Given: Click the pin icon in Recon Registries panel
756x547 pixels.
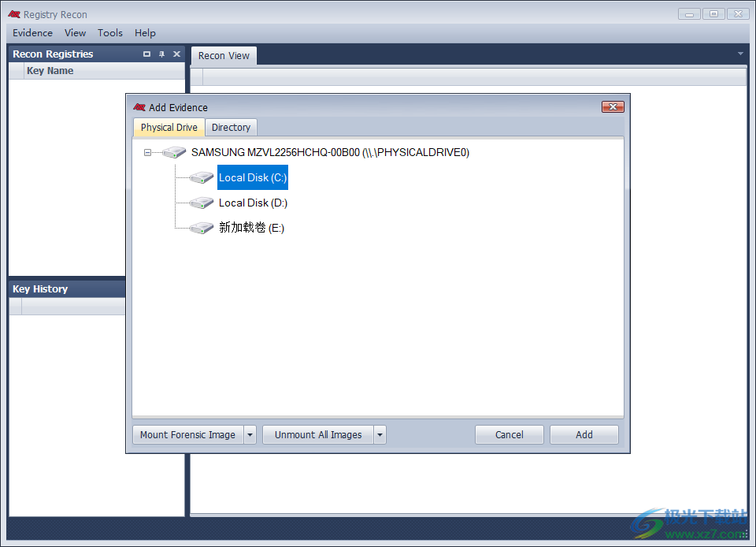Looking at the screenshot, I should [x=161, y=54].
